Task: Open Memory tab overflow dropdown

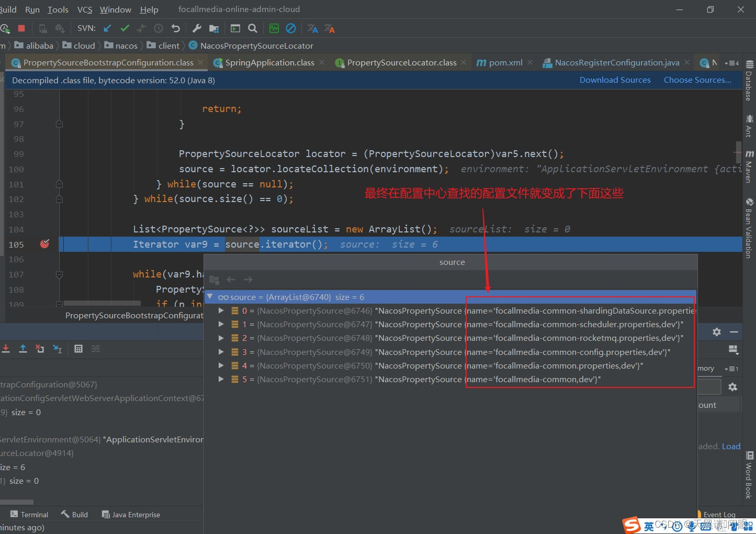Action: coord(731,369)
